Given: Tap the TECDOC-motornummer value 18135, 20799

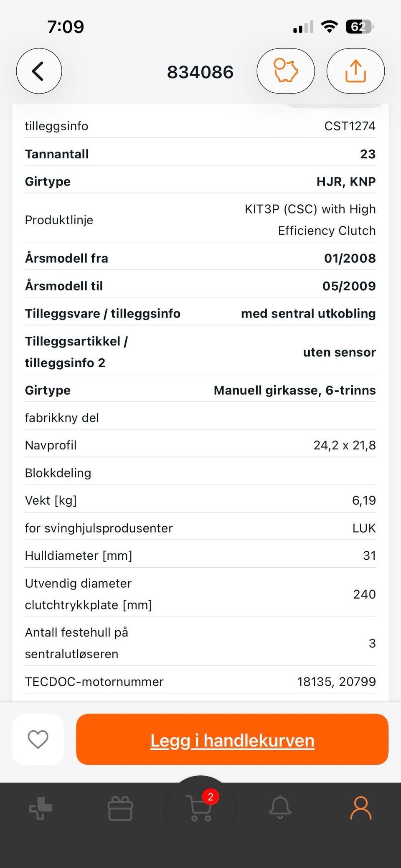Looking at the screenshot, I should coord(336,682).
